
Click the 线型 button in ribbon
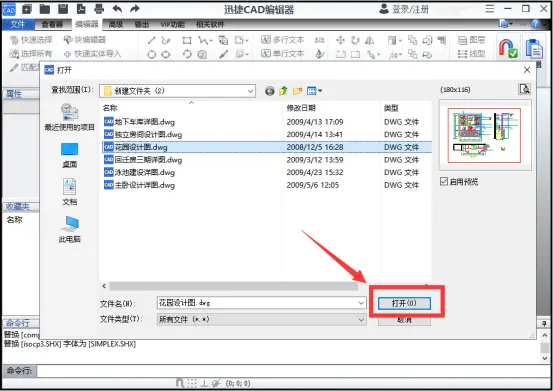pyautogui.click(x=472, y=54)
